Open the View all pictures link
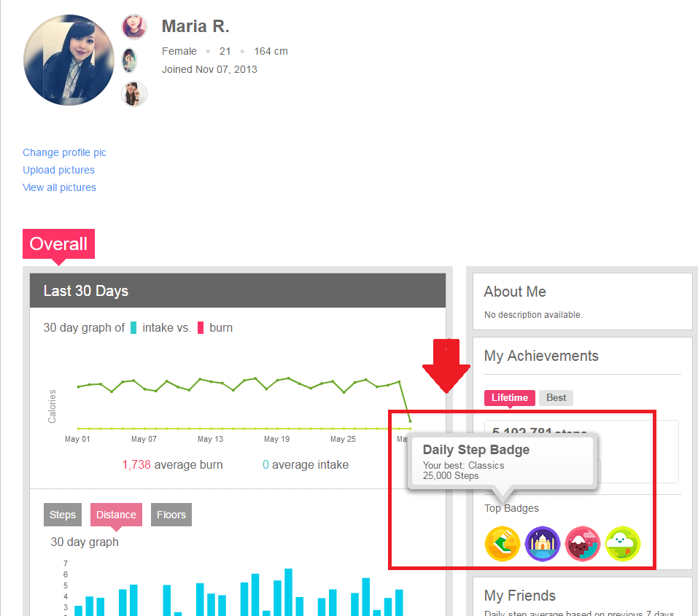 coord(59,187)
